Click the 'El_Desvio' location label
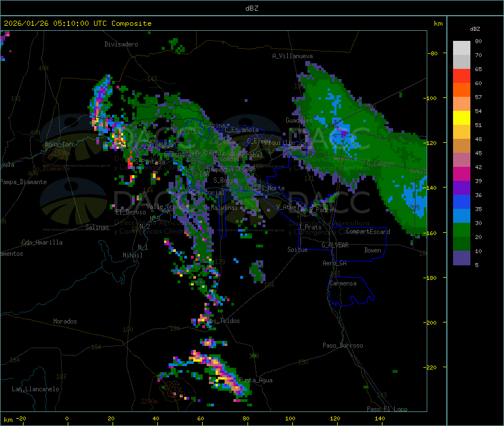Screen dimensions: 504x426 [x=131, y=212]
